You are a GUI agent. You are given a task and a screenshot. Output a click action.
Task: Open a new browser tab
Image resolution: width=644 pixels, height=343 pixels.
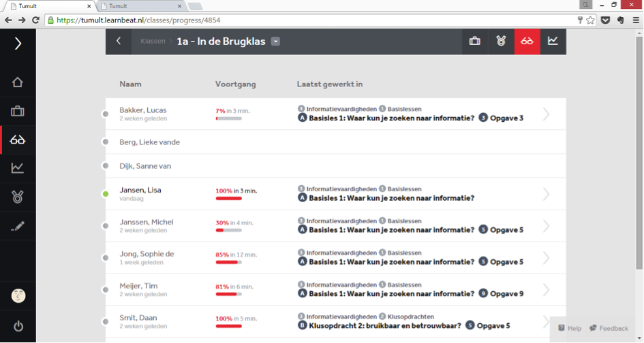pyautogui.click(x=195, y=7)
